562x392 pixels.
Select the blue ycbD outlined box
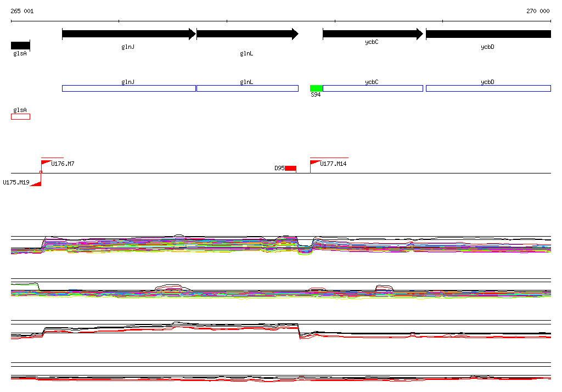pos(488,88)
